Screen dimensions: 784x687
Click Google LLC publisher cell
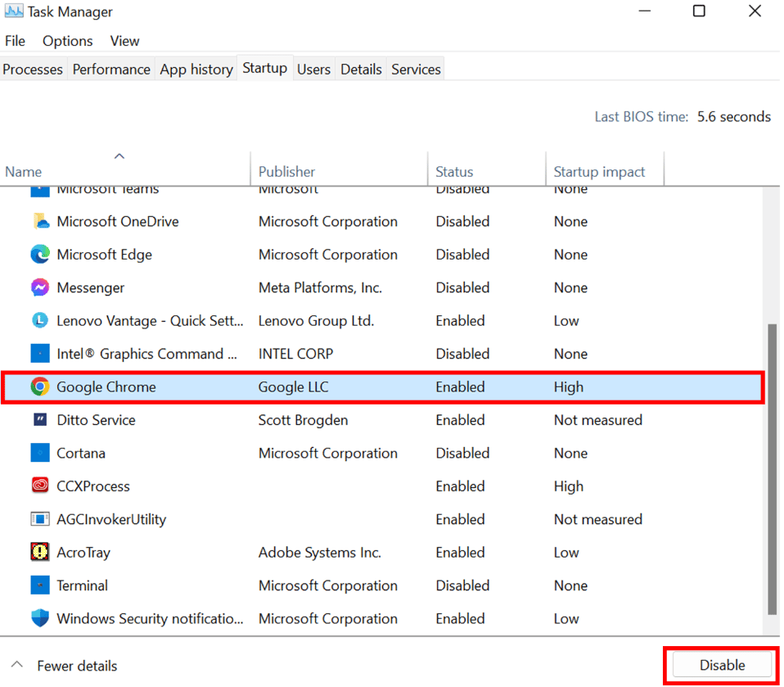point(294,386)
